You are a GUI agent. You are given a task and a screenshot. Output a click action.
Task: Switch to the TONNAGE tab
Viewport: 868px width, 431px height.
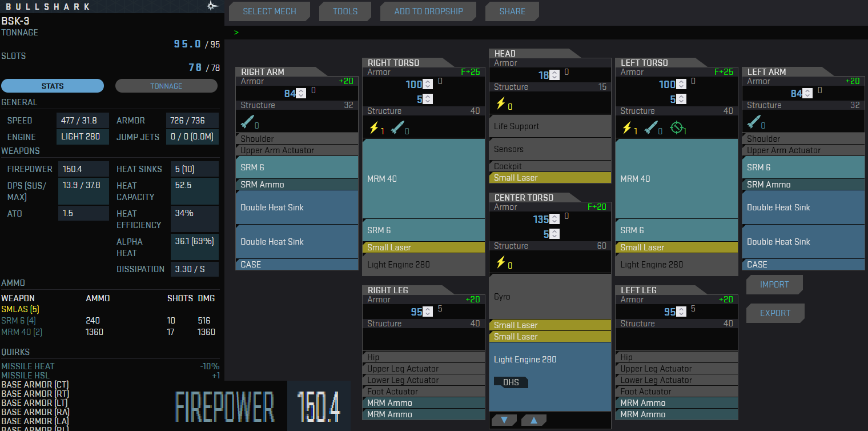pyautogui.click(x=166, y=86)
